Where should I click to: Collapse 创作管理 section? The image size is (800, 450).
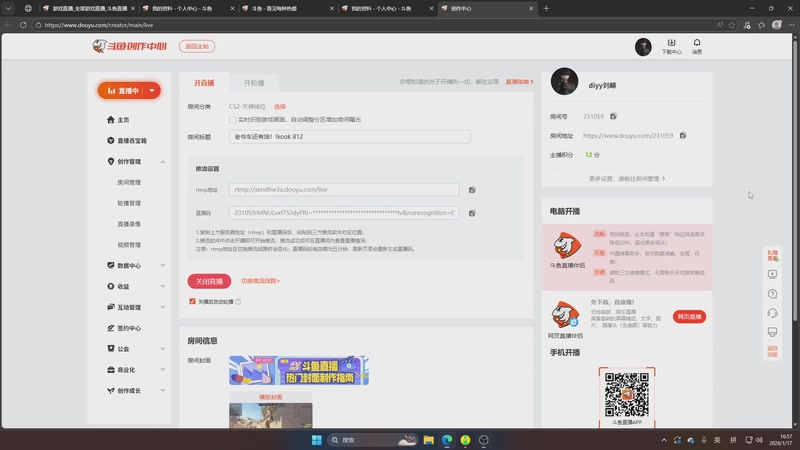(x=162, y=162)
